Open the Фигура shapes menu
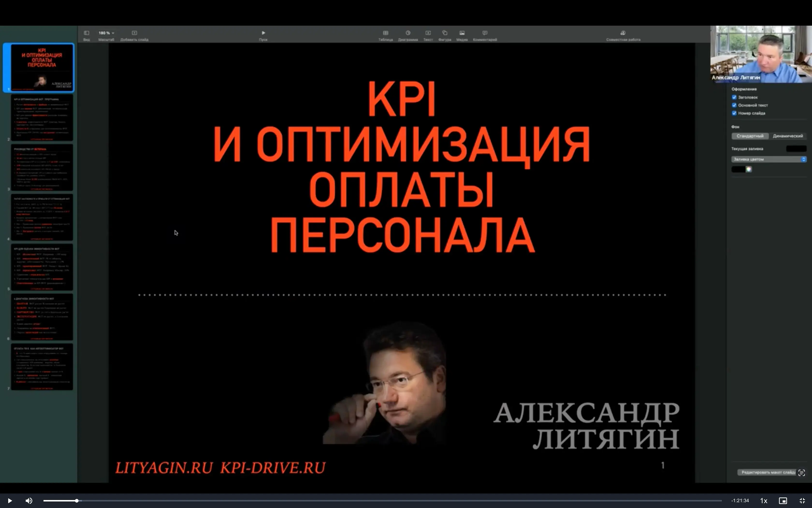Viewport: 812px width, 508px height. 445,33
